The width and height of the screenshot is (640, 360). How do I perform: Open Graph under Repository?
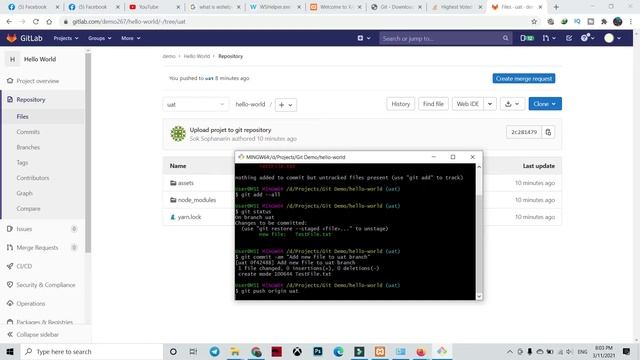(x=24, y=193)
